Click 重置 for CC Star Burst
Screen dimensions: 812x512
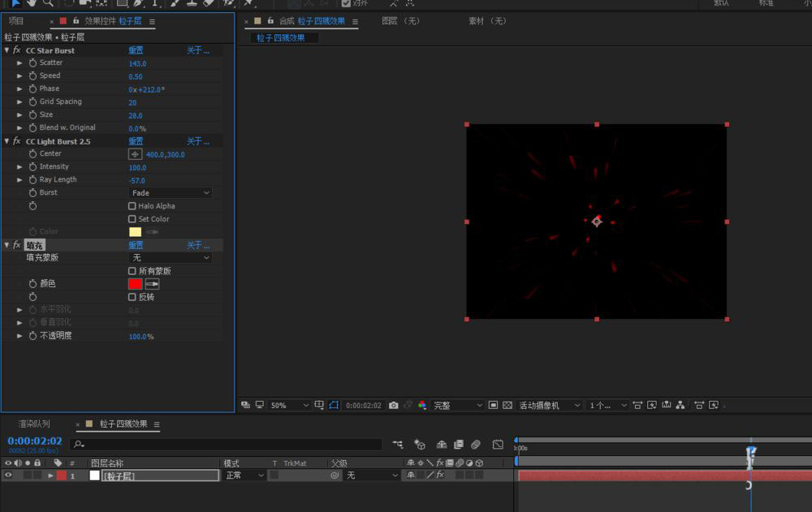click(136, 50)
